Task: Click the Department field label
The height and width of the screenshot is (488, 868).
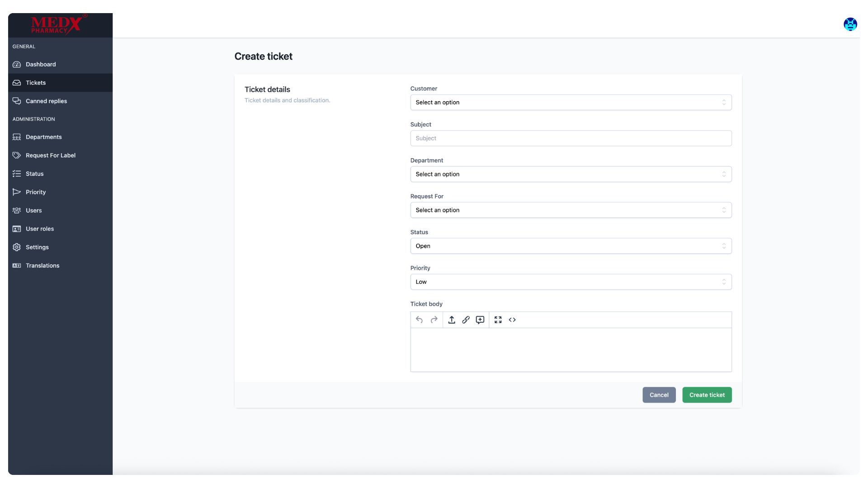Action: pos(426,160)
